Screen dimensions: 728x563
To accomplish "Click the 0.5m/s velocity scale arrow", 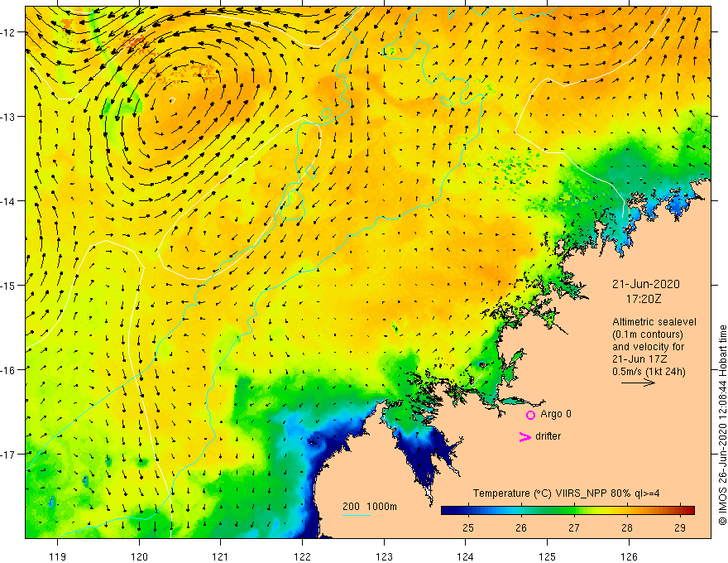I will (638, 383).
